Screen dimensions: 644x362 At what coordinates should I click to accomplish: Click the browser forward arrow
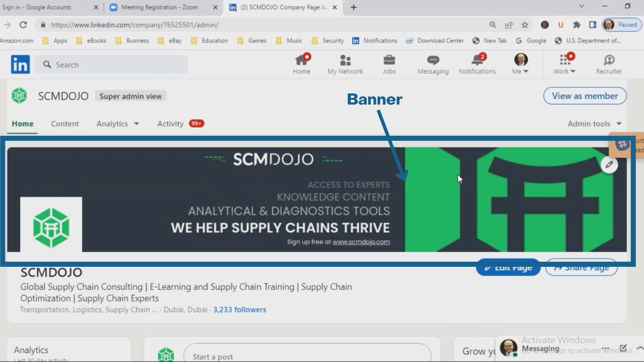7,24
